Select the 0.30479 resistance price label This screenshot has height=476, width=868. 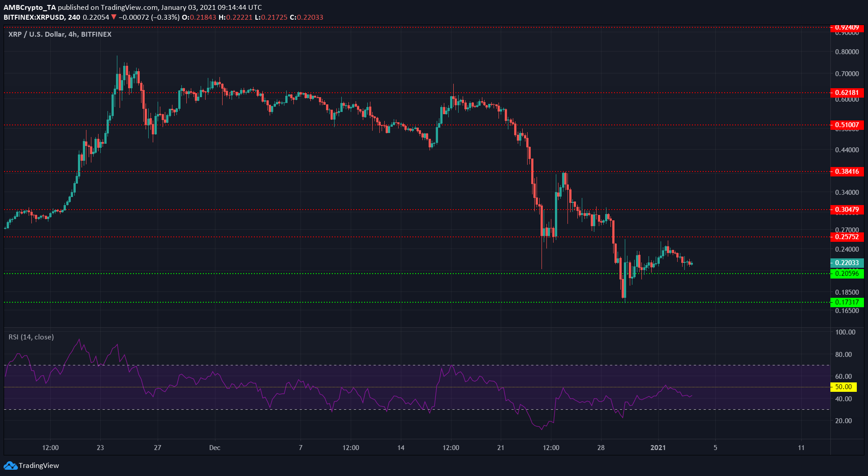coord(847,210)
